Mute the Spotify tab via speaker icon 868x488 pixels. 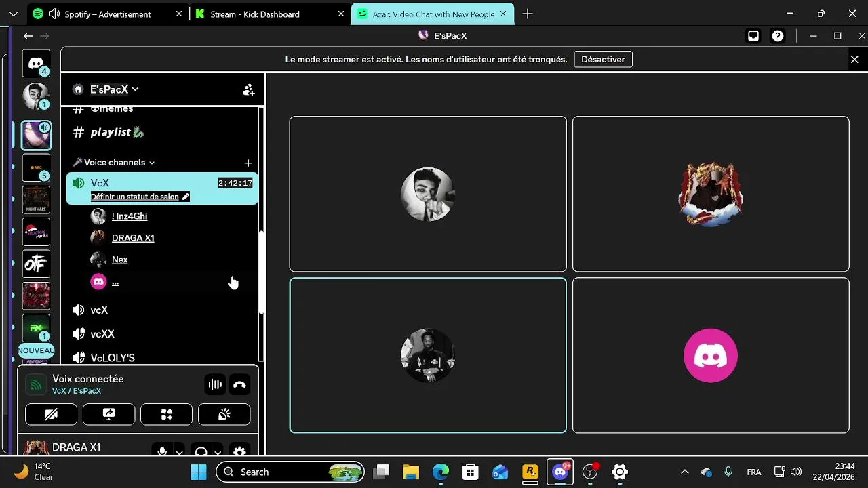coord(54,14)
